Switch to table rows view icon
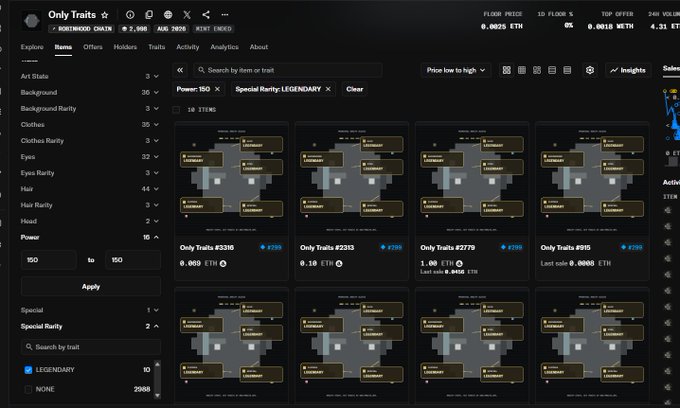 click(567, 70)
